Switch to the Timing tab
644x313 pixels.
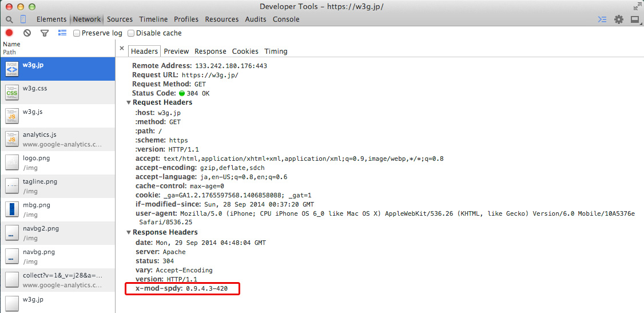[276, 51]
